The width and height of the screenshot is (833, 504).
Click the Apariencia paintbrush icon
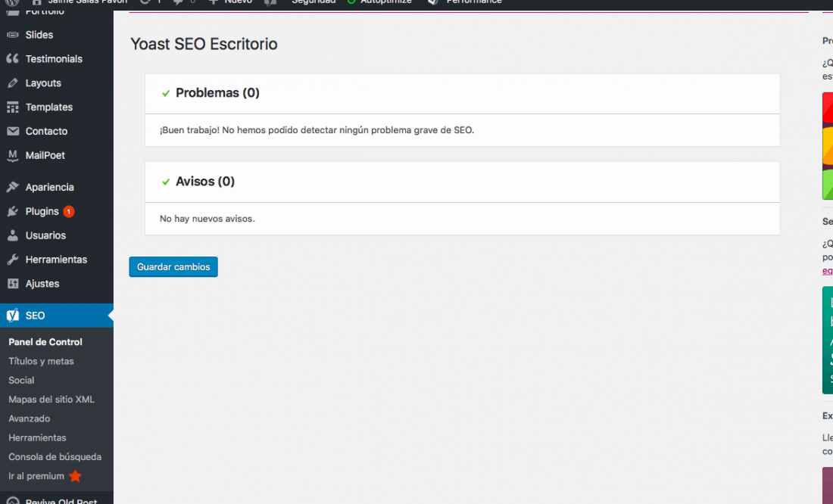point(13,187)
